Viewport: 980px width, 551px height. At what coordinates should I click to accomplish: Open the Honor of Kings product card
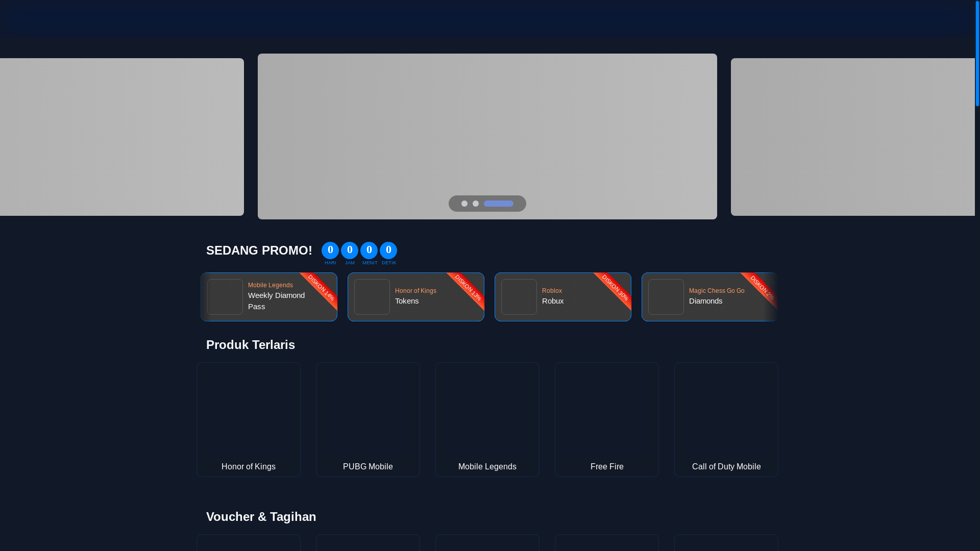pyautogui.click(x=249, y=419)
